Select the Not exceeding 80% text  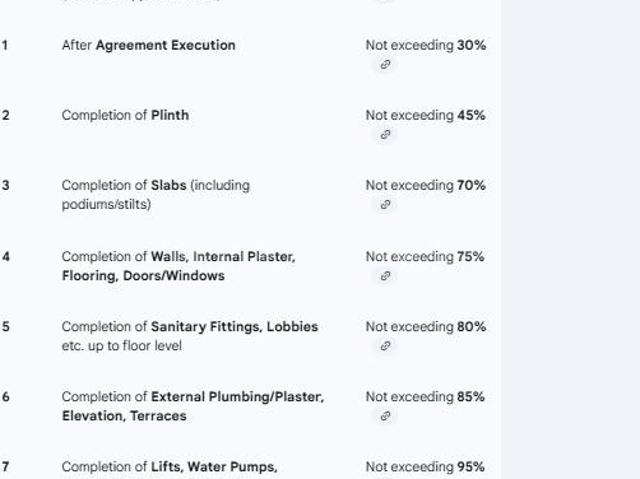[425, 327]
